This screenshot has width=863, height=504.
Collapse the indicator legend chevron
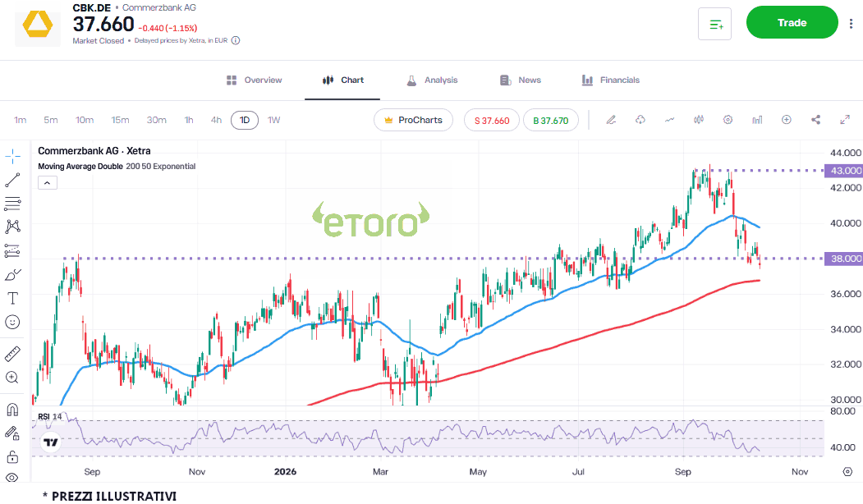point(48,183)
